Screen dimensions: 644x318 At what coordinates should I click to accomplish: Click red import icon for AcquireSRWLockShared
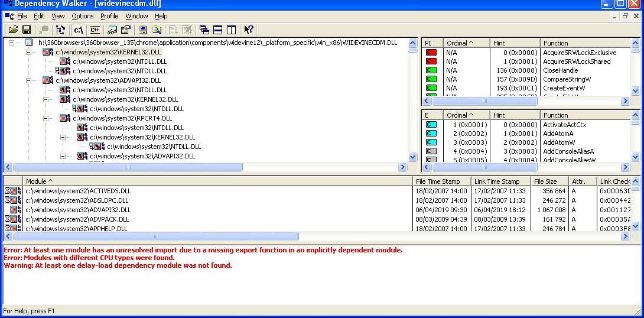click(x=431, y=61)
